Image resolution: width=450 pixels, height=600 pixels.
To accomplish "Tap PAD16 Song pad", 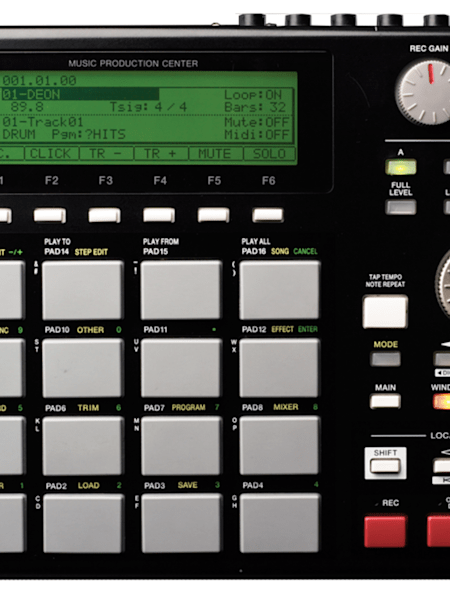I will pos(279,290).
